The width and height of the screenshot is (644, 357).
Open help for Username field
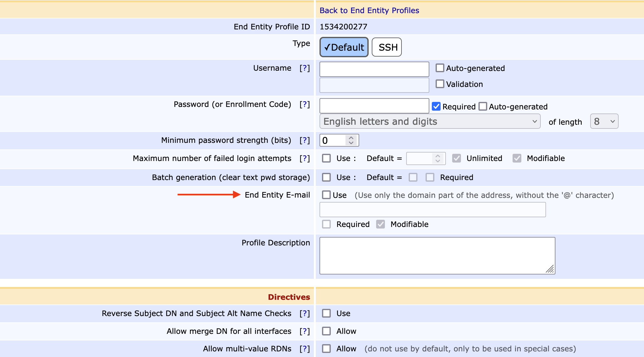(304, 68)
